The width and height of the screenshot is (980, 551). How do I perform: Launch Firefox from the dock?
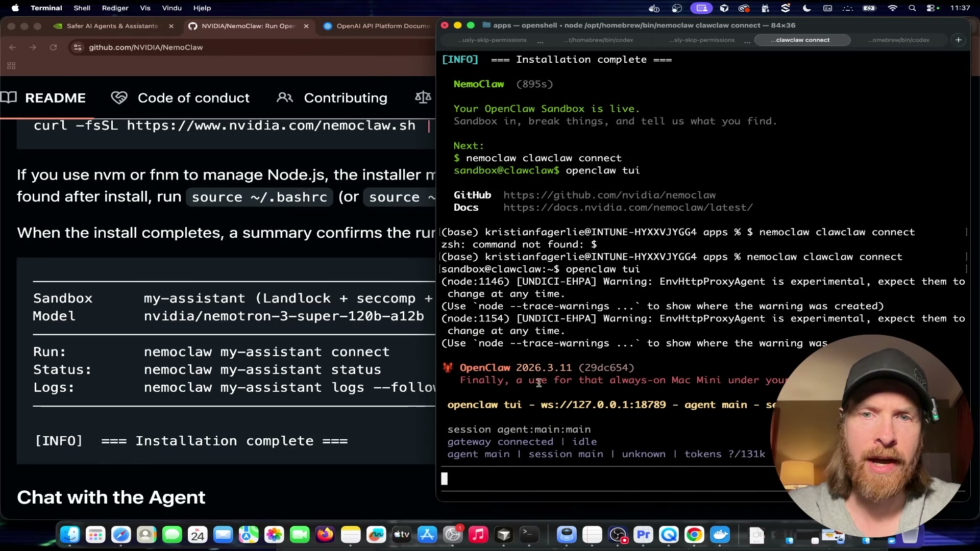tap(325, 535)
